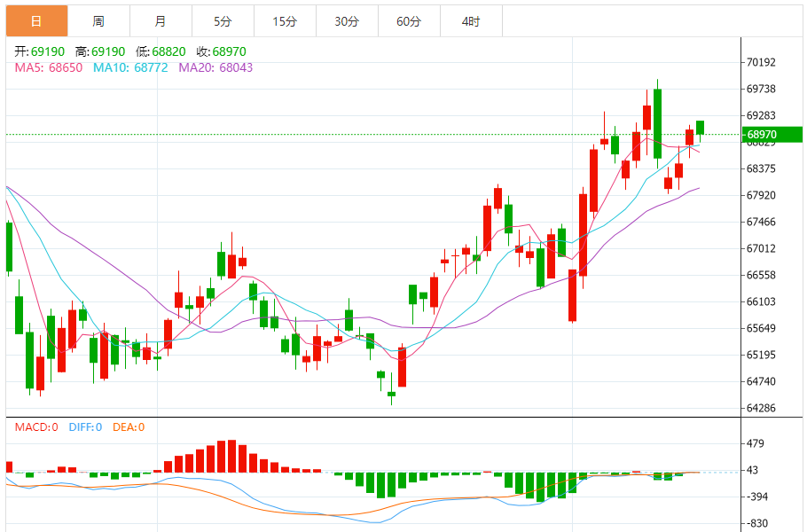
Task: Click the MA5: 68650 indicator label
Action: [x=49, y=67]
